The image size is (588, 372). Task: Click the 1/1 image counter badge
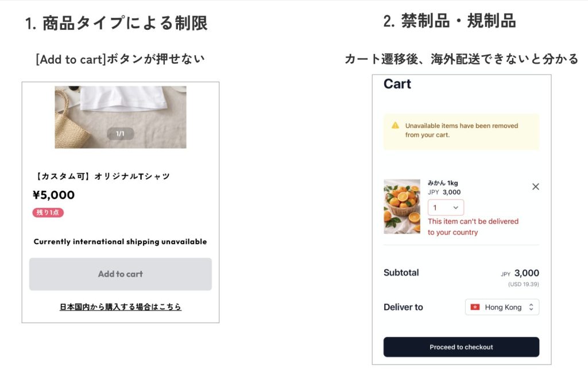(121, 134)
